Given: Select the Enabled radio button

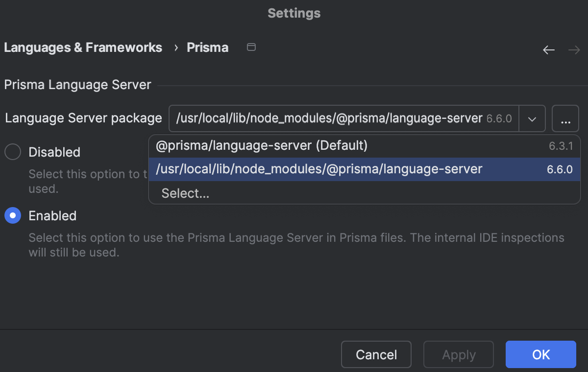Looking at the screenshot, I should coord(12,215).
